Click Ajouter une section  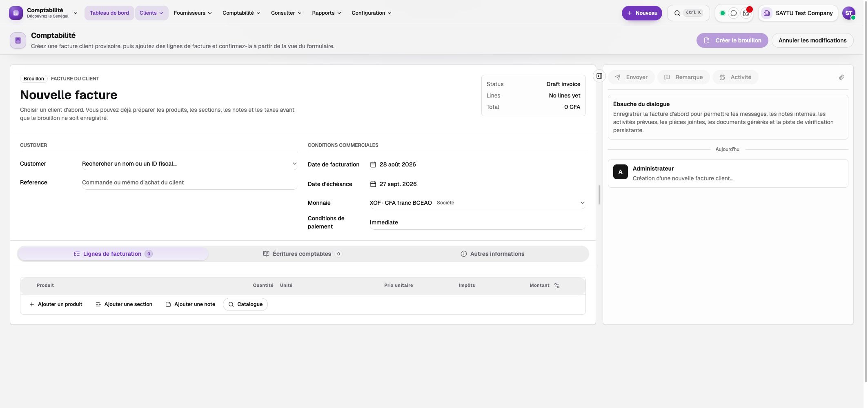click(x=124, y=304)
